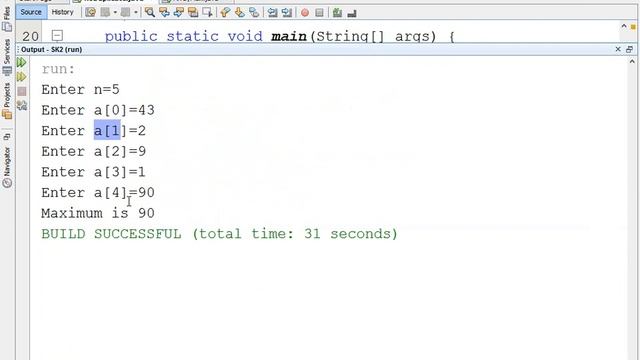Image resolution: width=640 pixels, height=360 pixels.
Task: Toggle rectangular selection mode
Action: point(207,13)
